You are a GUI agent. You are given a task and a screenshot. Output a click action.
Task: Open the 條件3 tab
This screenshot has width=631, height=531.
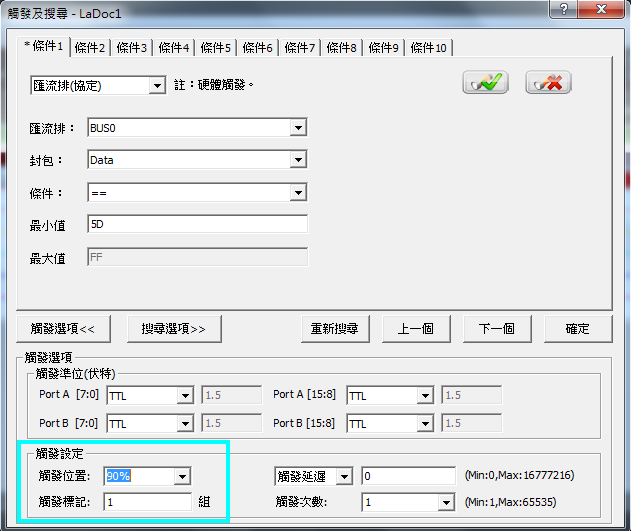(132, 48)
